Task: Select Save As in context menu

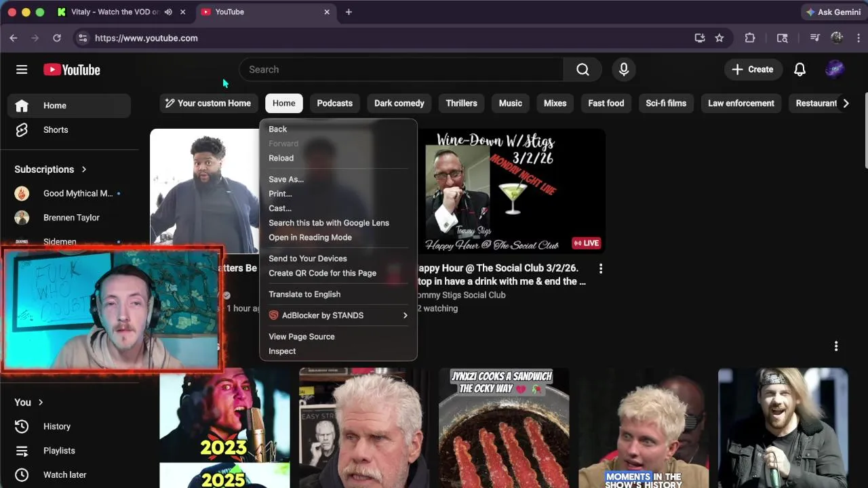Action: tap(338, 179)
